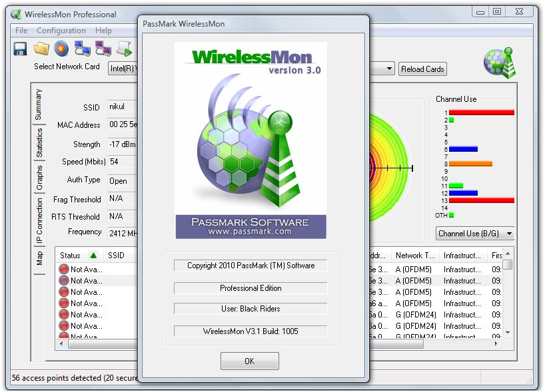Click the Strength field showing -17 dBm
The width and height of the screenshot is (545, 392).
tap(123, 144)
